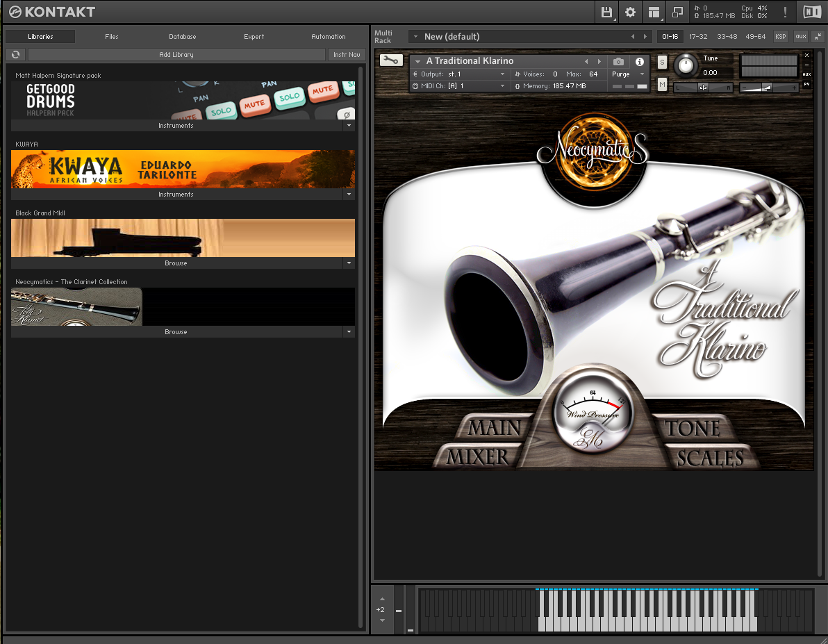Go to previous multi with left arrow
The image size is (828, 644).
click(633, 36)
